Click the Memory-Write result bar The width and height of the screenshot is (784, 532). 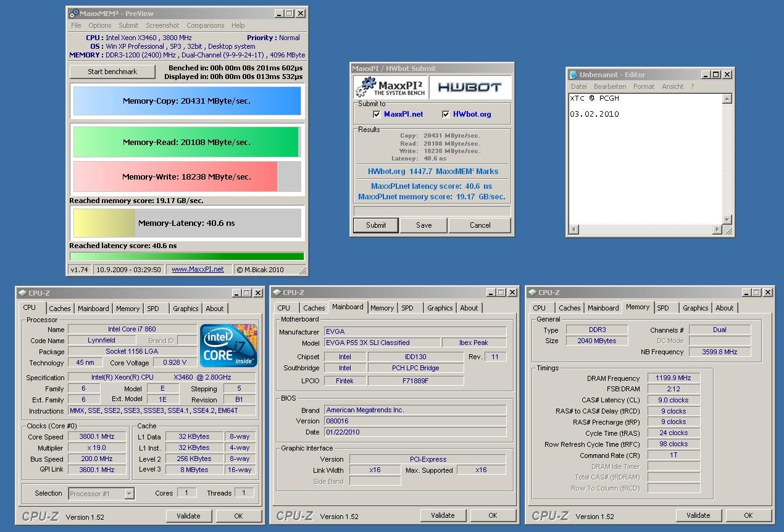pos(187,177)
